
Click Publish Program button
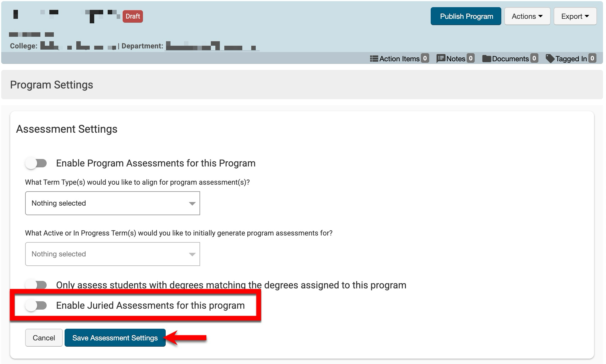[x=466, y=16]
